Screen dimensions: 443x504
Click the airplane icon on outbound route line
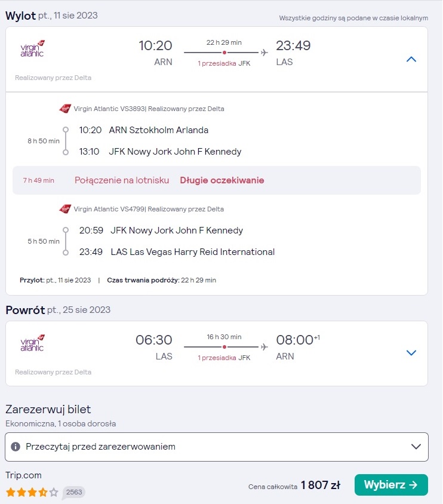pos(264,53)
